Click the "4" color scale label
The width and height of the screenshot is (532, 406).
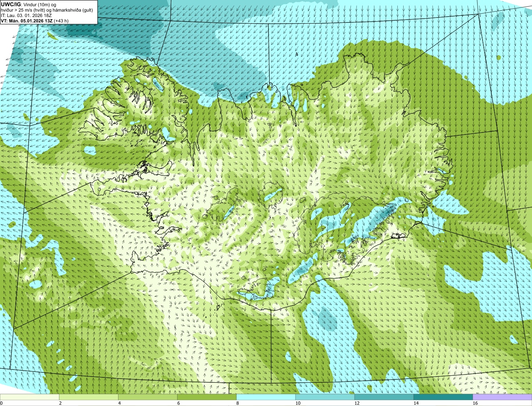click(x=119, y=403)
